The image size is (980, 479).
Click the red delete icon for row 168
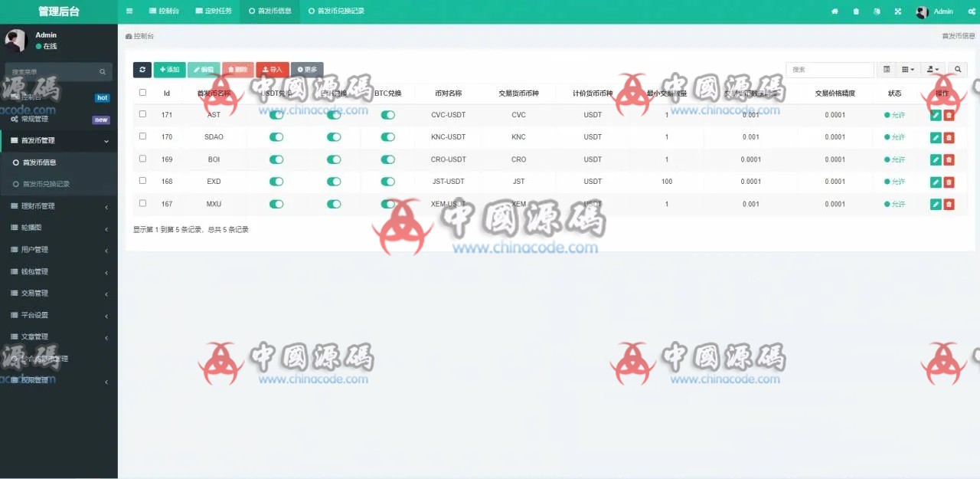coord(949,182)
